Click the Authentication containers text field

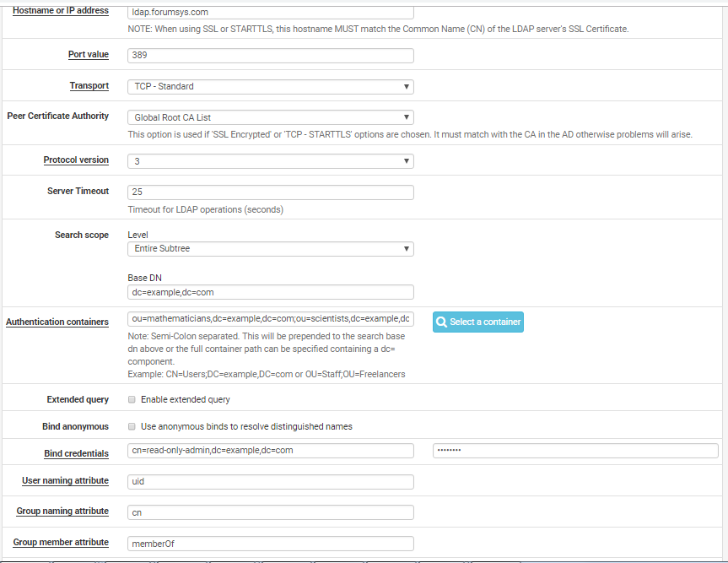click(x=270, y=319)
